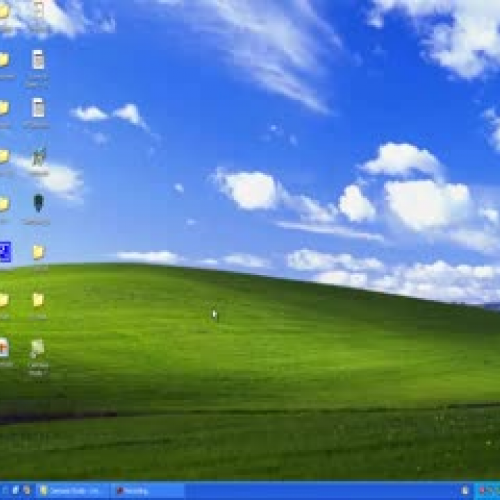Open the dark teal desktop shortcut icon
Viewport: 500px width, 500px height.
[x=38, y=203]
